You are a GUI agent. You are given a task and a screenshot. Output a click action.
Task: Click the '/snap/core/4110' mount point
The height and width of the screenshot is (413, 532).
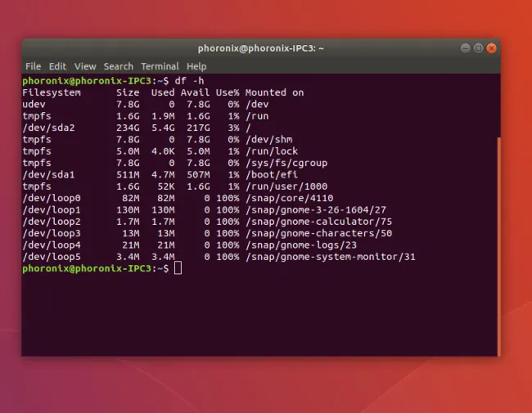[x=290, y=198]
